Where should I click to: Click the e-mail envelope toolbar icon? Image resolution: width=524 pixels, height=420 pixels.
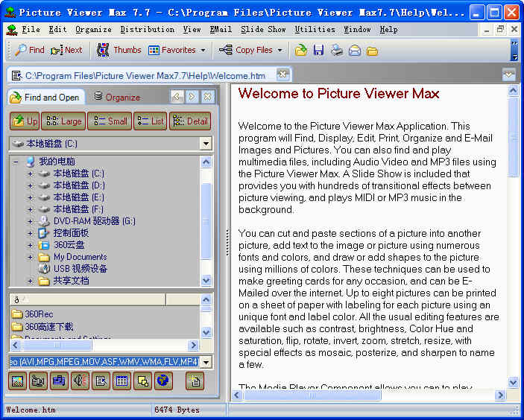pos(355,51)
